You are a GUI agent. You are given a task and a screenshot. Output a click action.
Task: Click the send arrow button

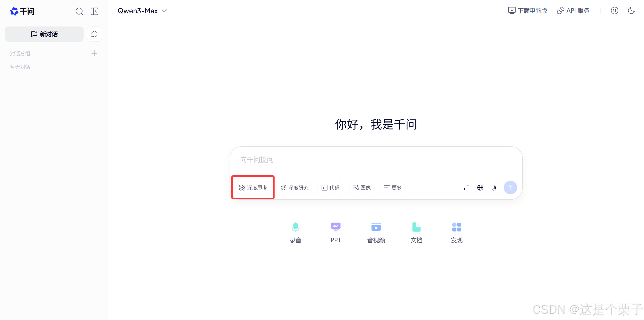click(x=510, y=188)
